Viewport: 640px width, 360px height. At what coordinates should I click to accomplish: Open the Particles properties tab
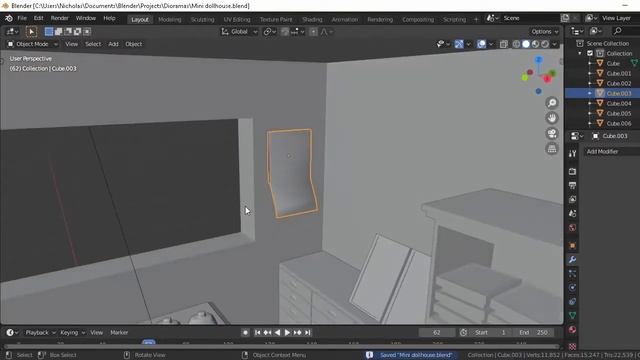pos(572,273)
